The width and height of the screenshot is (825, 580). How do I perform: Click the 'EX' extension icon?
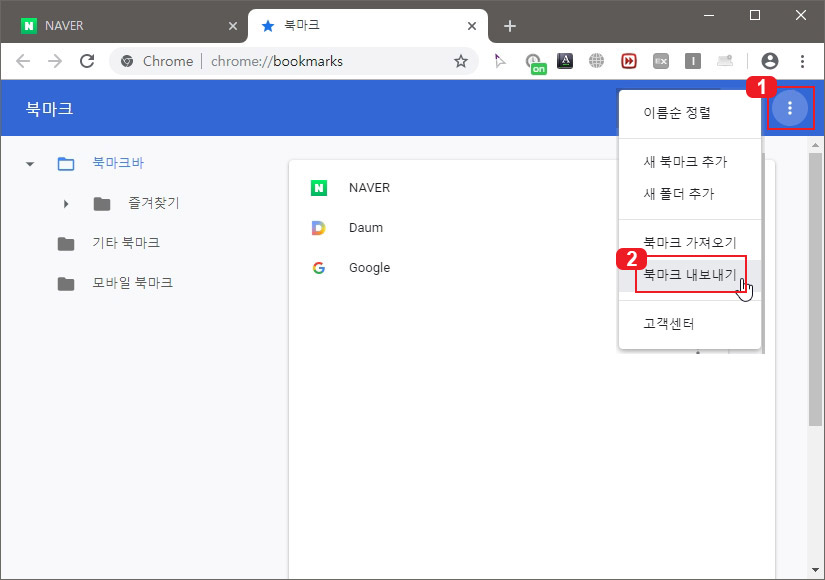click(661, 61)
